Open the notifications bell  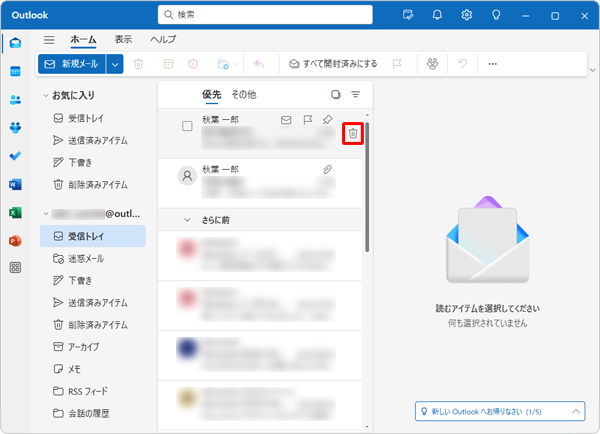437,15
